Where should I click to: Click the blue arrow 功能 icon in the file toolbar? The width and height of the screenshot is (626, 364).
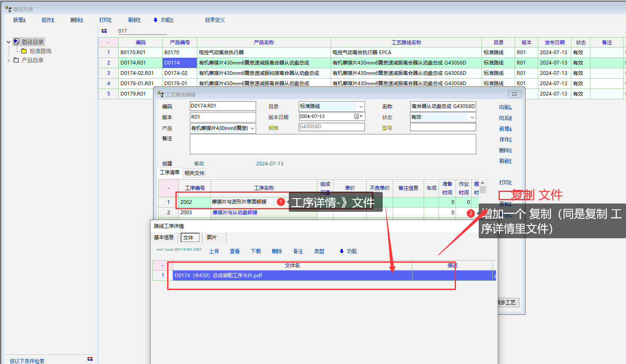pos(342,251)
